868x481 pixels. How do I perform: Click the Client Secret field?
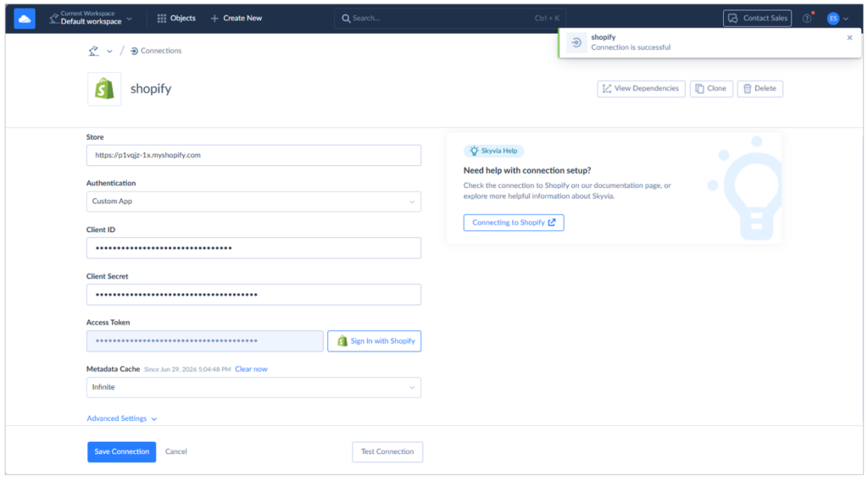253,295
